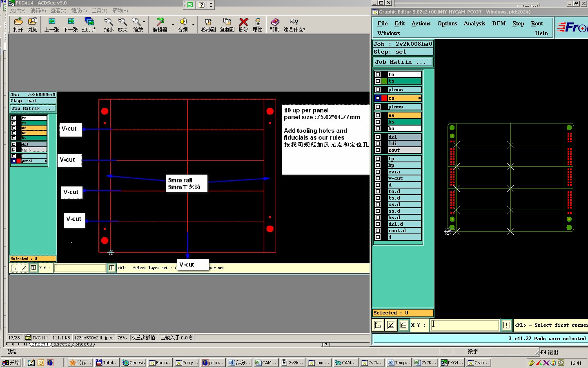Open the DFM menu in Graphic Editor
The width and height of the screenshot is (588, 368).
[x=499, y=24]
